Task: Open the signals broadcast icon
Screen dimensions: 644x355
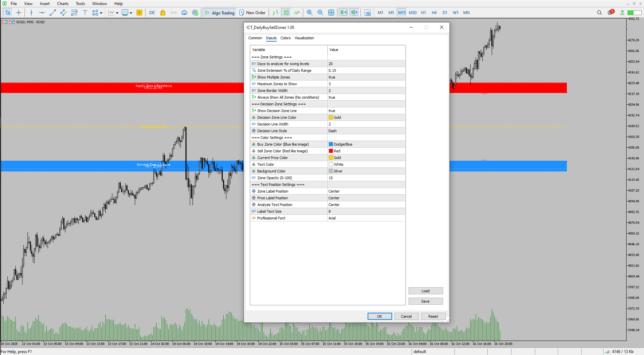Action: 173,13
